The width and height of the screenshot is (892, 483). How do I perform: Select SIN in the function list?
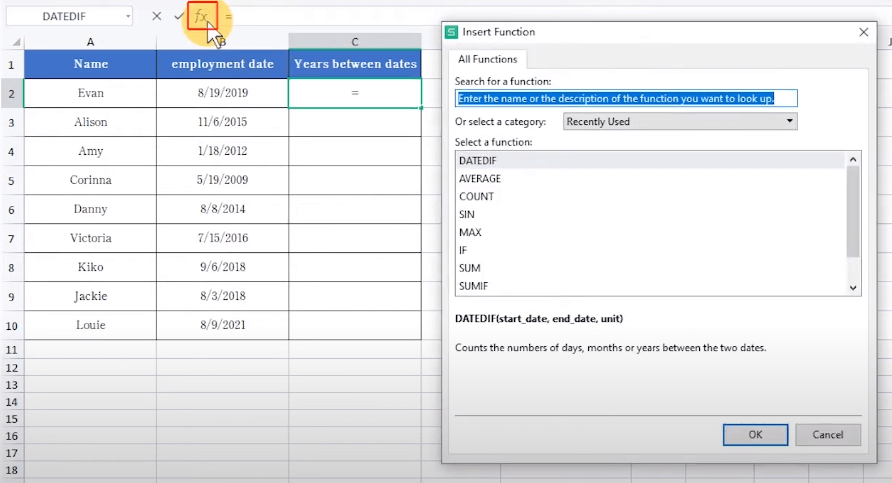(x=651, y=214)
